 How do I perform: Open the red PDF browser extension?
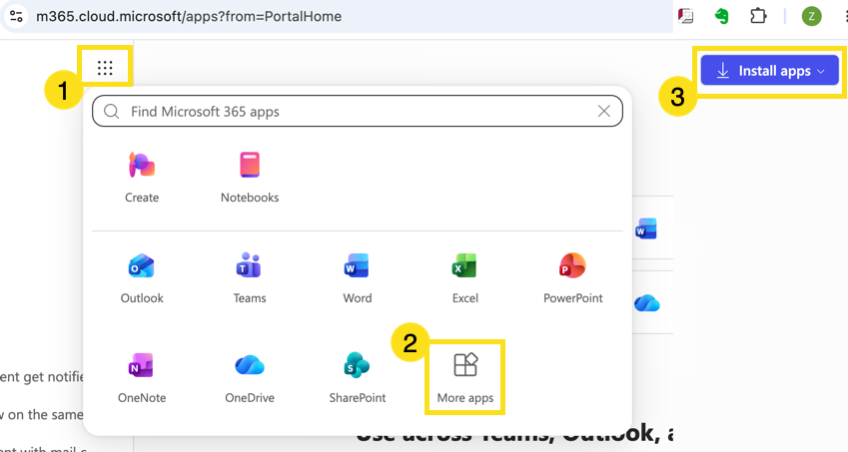(x=686, y=16)
